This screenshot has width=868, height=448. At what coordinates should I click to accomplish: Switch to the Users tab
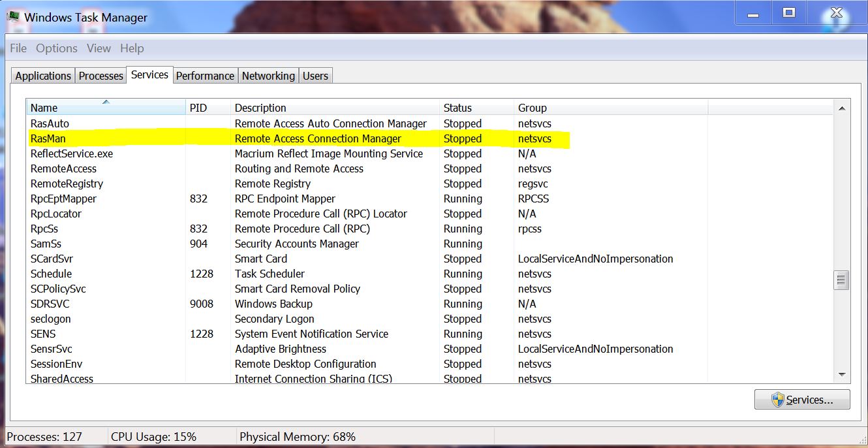pos(315,76)
